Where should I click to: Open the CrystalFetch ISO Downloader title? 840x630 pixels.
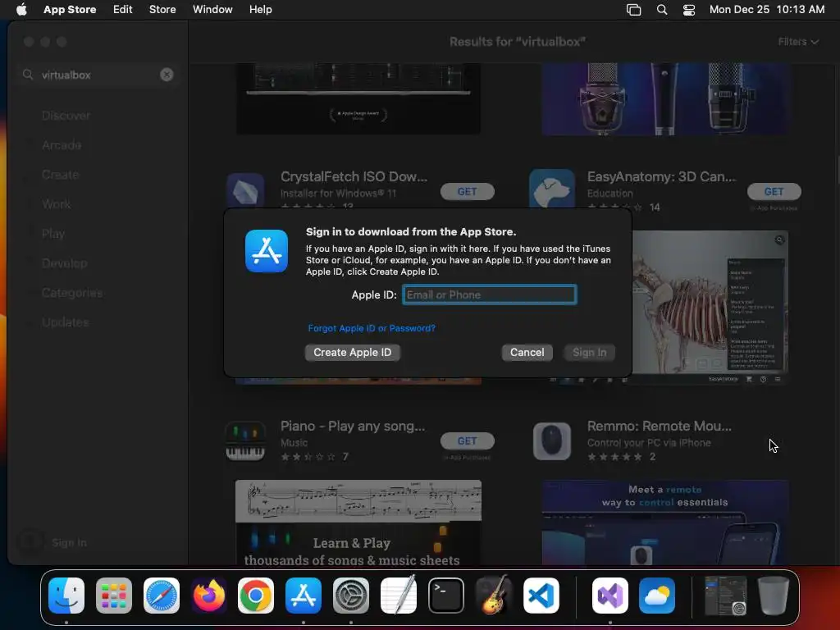pos(354,177)
